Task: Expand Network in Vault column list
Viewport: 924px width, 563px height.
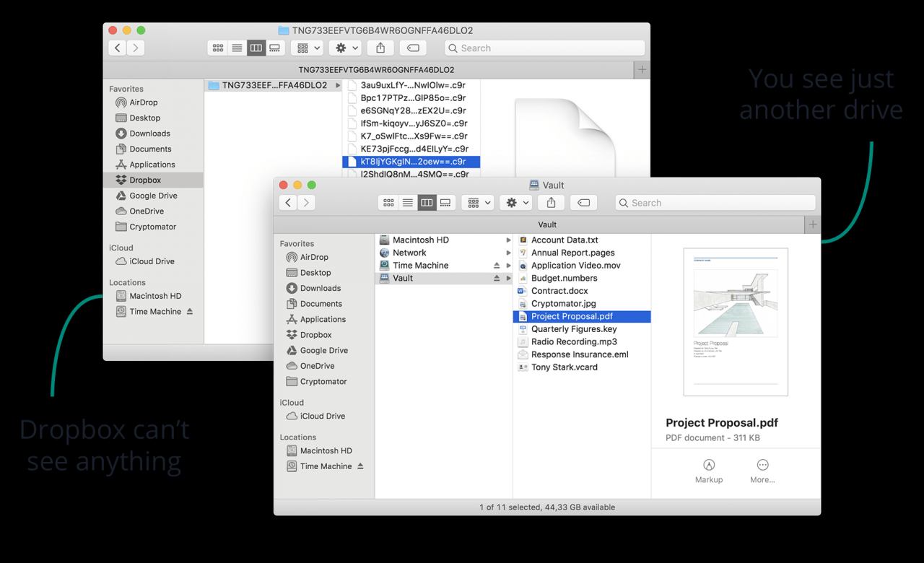Action: tap(508, 253)
